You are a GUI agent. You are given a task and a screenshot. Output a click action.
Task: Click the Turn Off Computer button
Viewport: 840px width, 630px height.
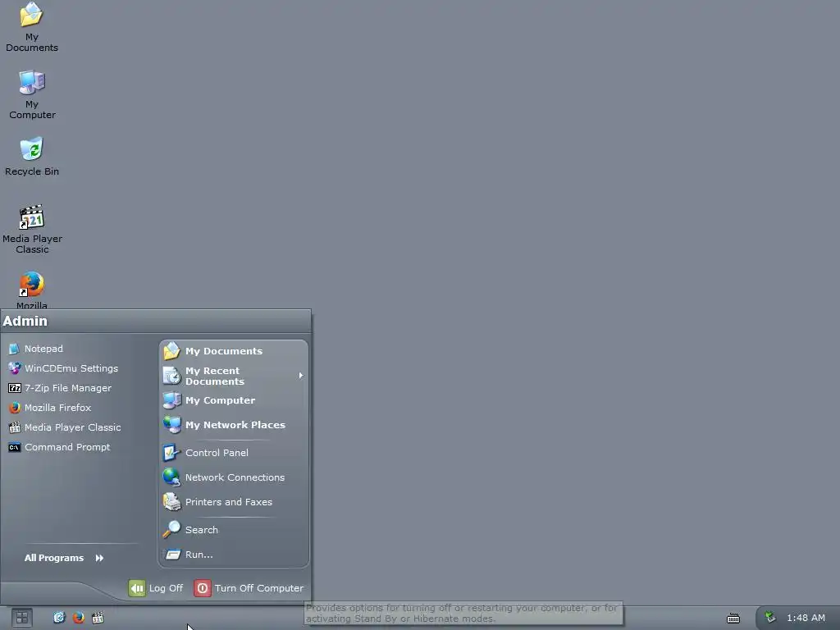[x=249, y=588]
